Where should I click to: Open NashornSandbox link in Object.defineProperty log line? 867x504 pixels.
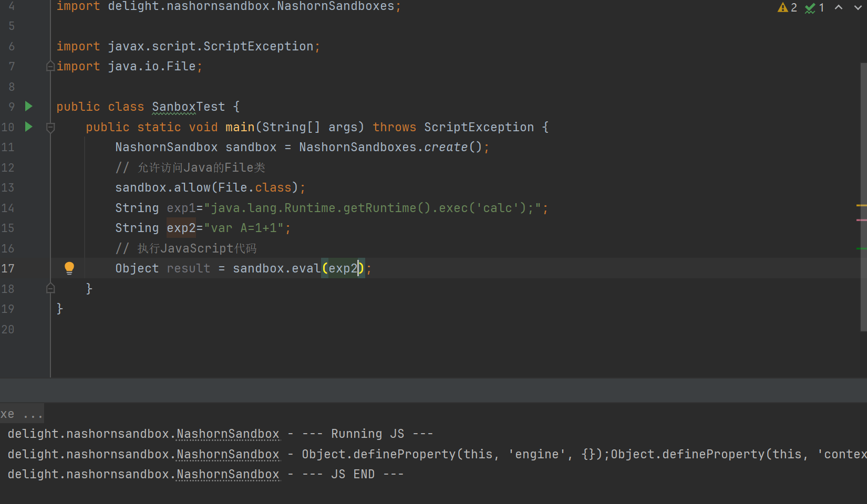tap(228, 454)
